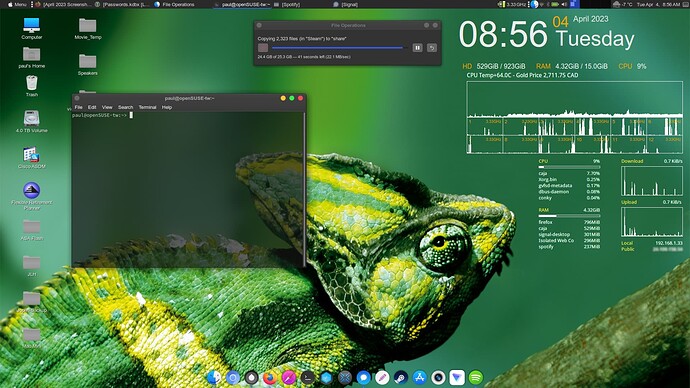
Task: Click the volume icon in system tray
Action: 564,4
